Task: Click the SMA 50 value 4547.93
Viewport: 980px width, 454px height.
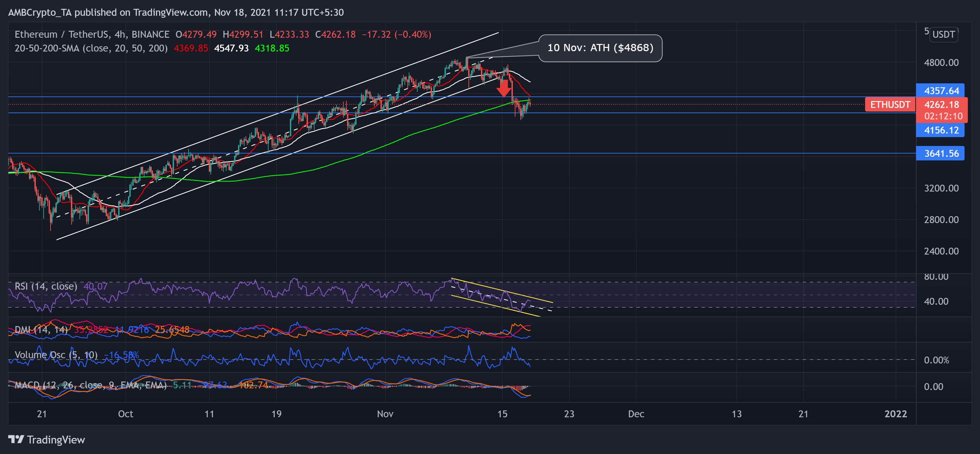Action: pos(231,48)
